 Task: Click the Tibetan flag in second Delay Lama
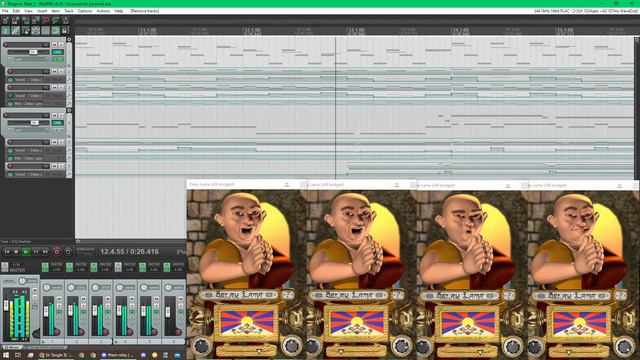point(357,322)
